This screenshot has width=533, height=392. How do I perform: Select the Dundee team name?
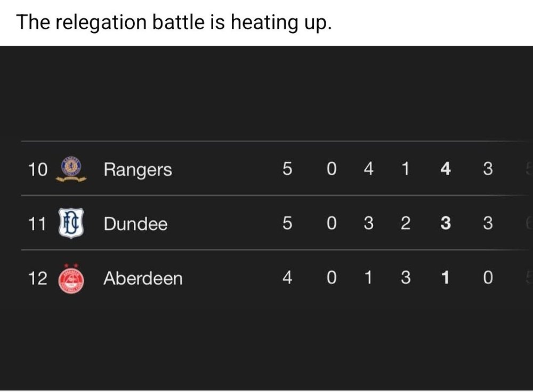[135, 224]
